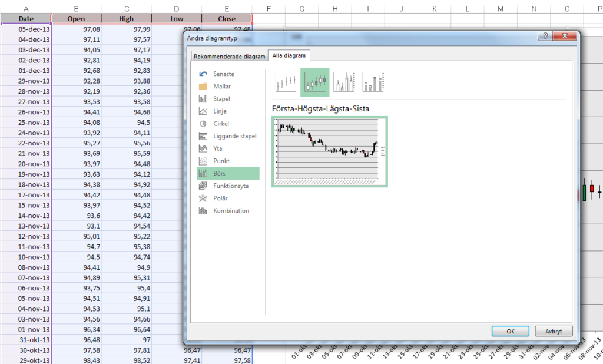Cancel dialog with Avbryt button
The image size is (603, 364).
(x=554, y=331)
